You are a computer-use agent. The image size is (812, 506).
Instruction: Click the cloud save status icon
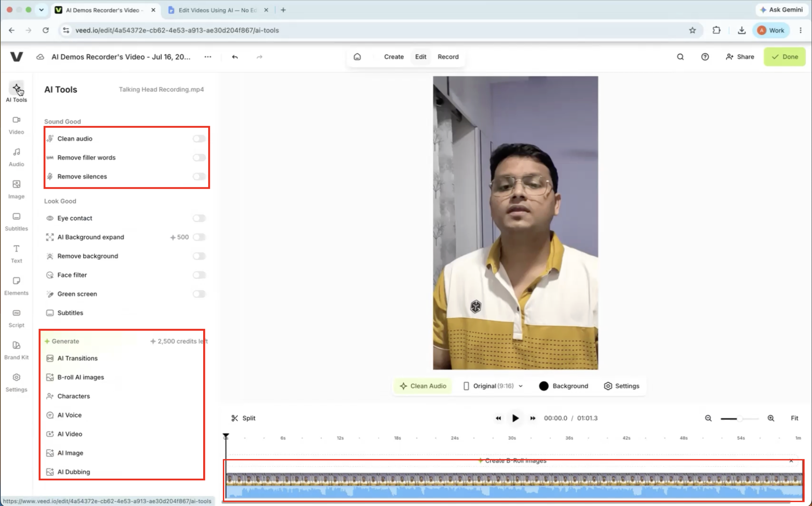click(40, 57)
